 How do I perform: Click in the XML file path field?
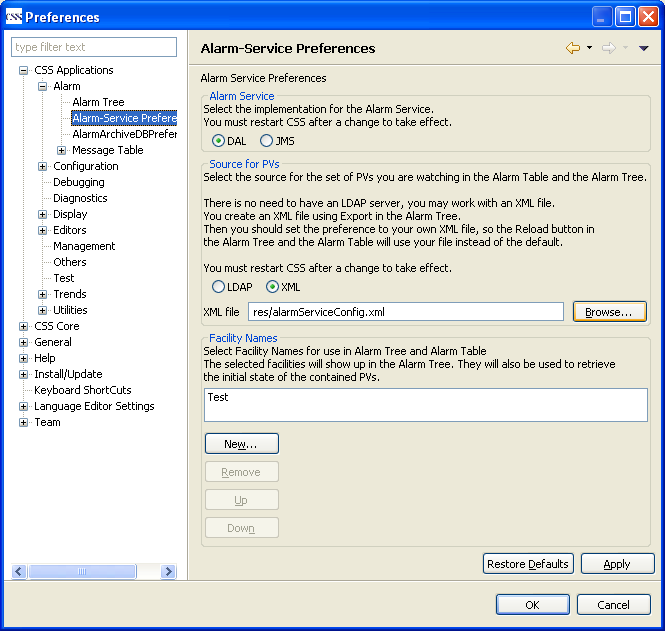click(x=406, y=312)
